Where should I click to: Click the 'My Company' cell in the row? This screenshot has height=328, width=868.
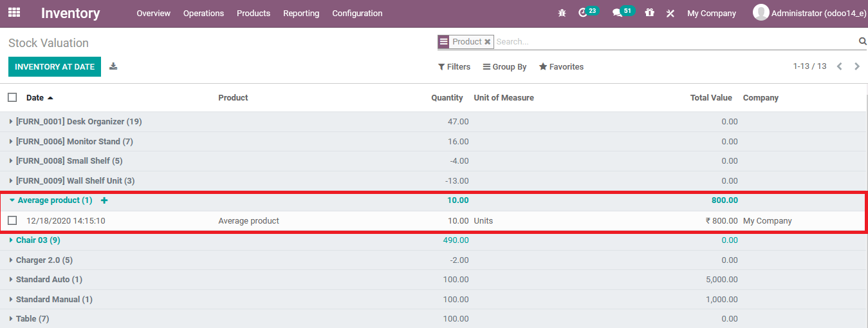pos(767,220)
